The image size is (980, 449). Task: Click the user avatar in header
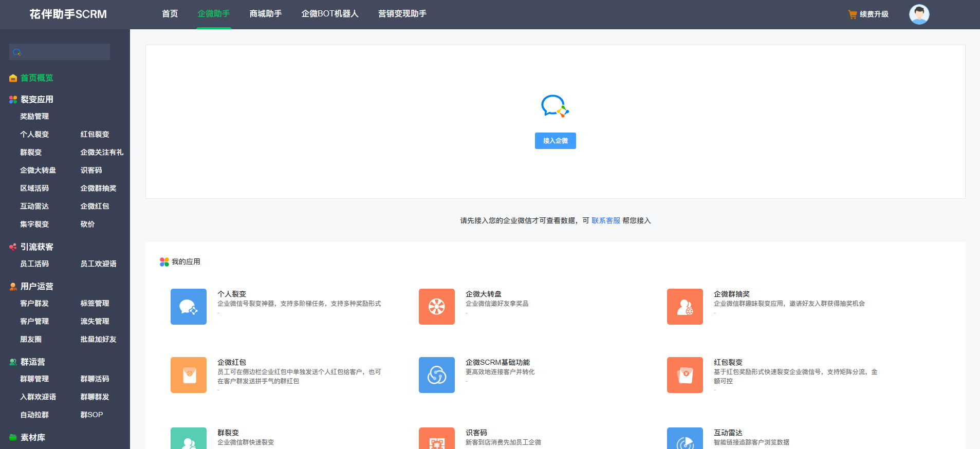point(919,14)
